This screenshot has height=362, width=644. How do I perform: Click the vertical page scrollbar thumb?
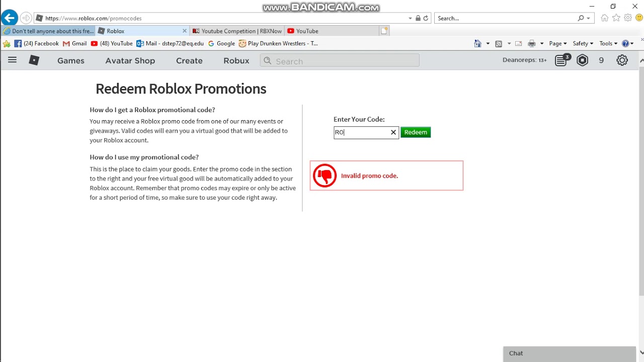(641, 181)
